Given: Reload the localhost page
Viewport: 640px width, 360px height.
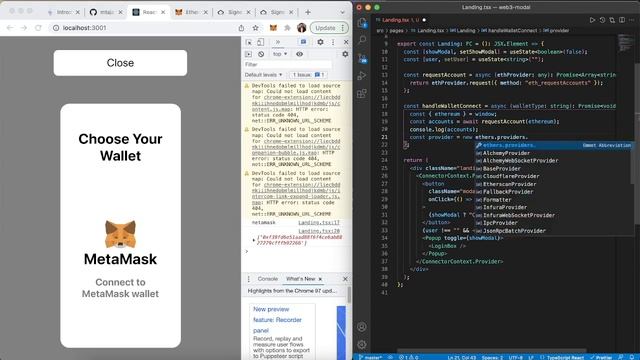Looking at the screenshot, I should coord(38,28).
